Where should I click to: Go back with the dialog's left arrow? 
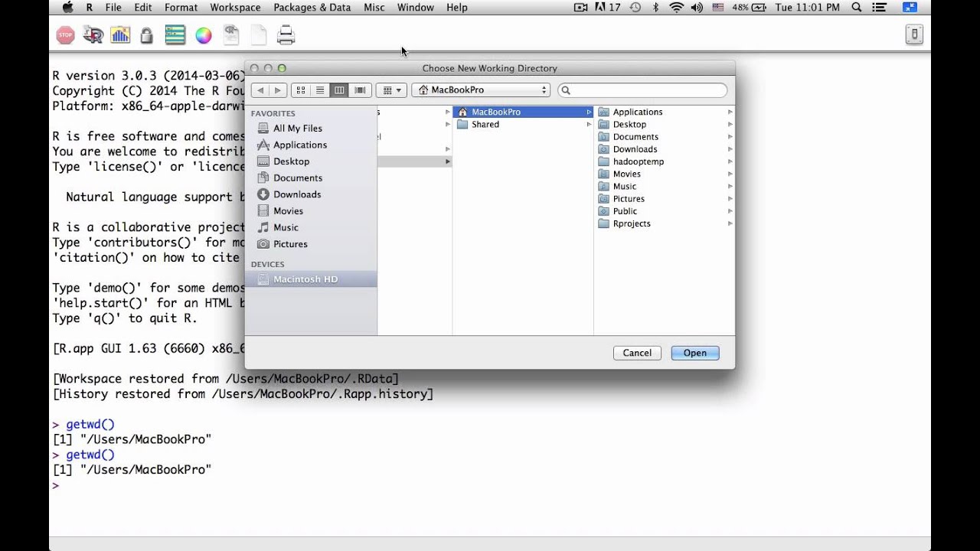(260, 90)
